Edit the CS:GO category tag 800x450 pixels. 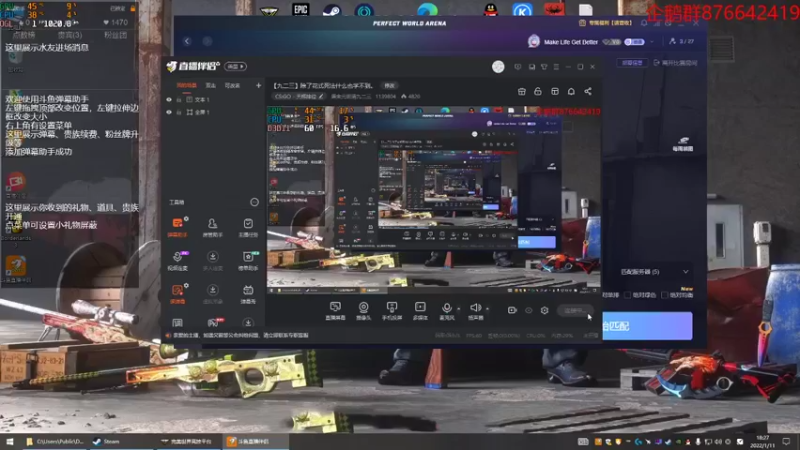[x=298, y=96]
